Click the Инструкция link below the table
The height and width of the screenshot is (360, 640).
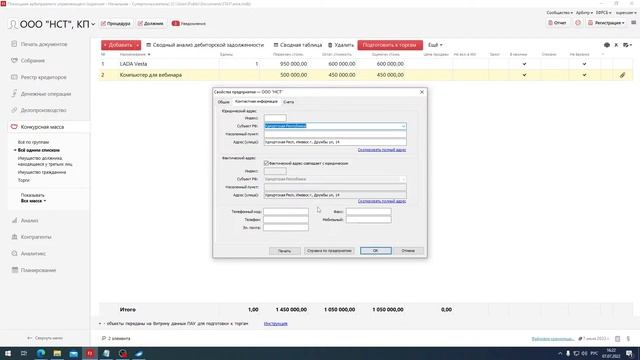(x=276, y=324)
